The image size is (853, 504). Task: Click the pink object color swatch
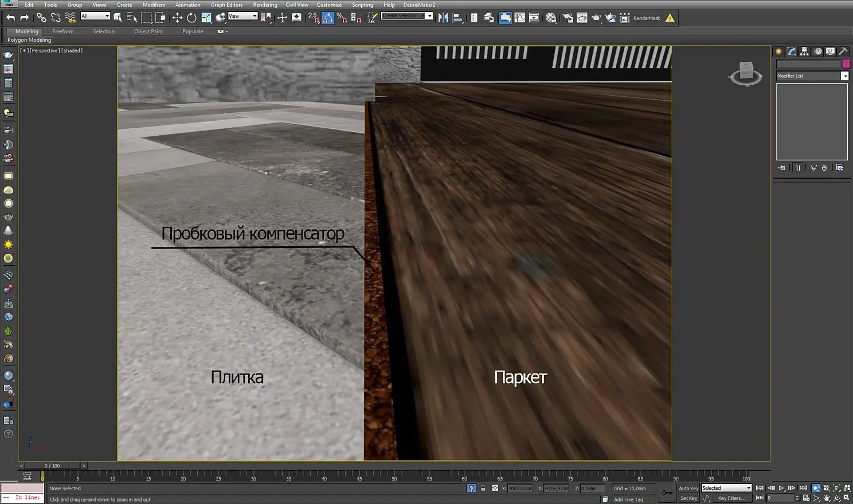pyautogui.click(x=846, y=64)
